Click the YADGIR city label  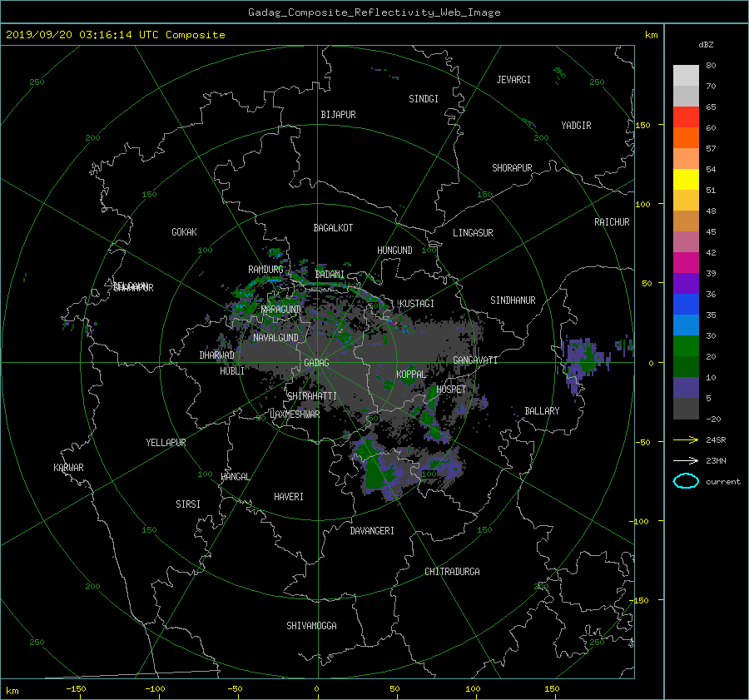coord(576,126)
